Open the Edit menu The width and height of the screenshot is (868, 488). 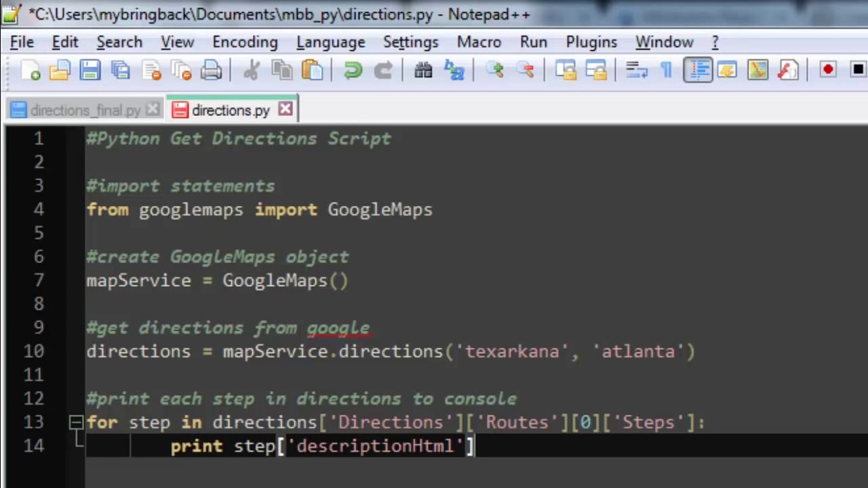tap(65, 42)
